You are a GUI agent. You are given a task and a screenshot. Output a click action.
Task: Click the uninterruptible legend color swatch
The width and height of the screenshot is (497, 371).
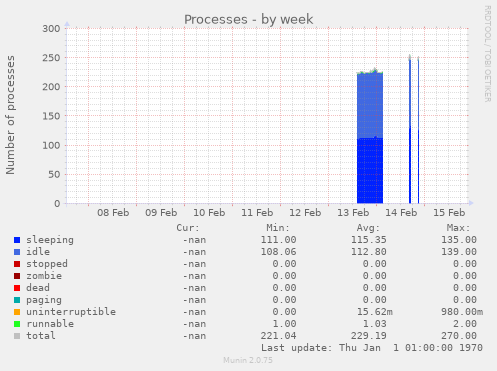[17, 312]
